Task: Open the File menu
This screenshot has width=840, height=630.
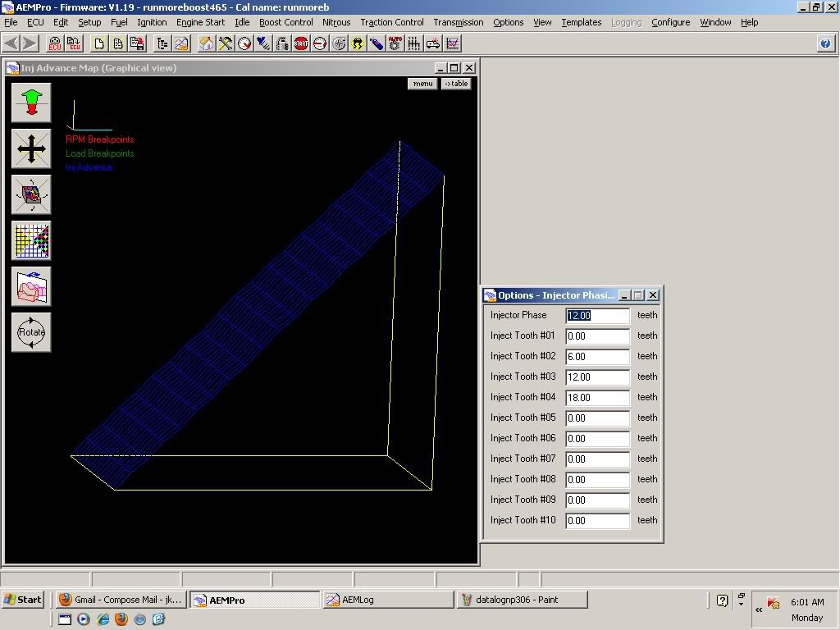Action: [x=11, y=22]
